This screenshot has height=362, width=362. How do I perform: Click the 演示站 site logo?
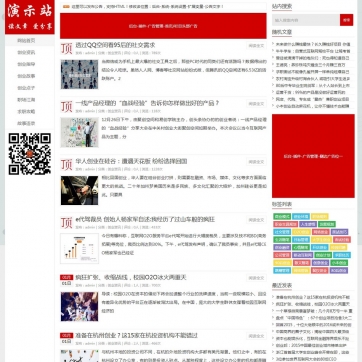[x=30, y=17]
